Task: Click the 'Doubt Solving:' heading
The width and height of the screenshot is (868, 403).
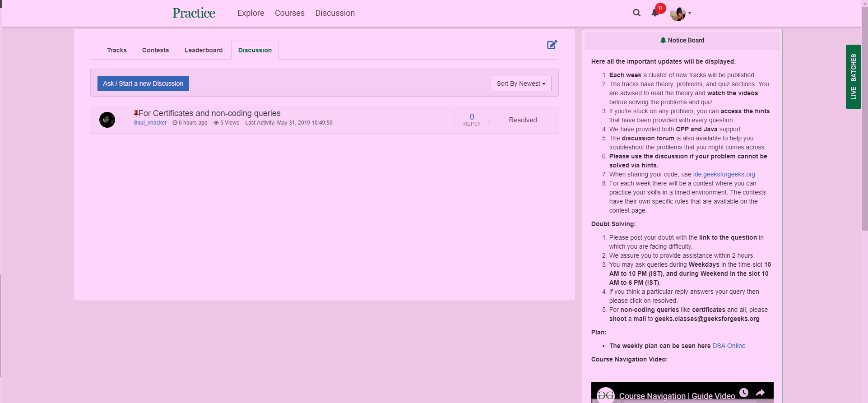Action: click(613, 224)
